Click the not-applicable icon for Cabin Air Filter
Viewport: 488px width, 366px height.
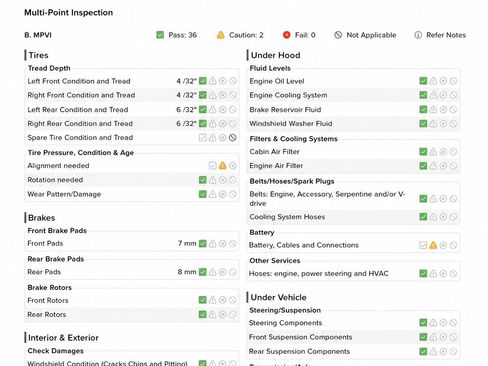tap(453, 152)
